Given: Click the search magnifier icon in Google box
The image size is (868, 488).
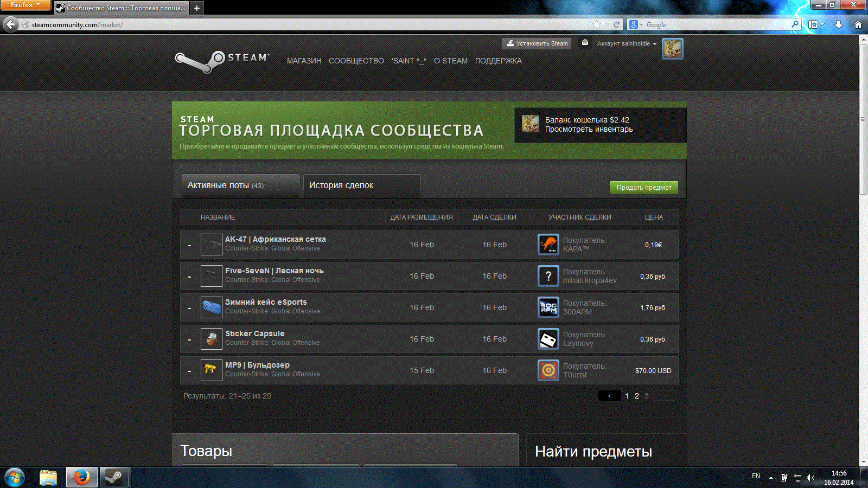Looking at the screenshot, I should (x=795, y=24).
